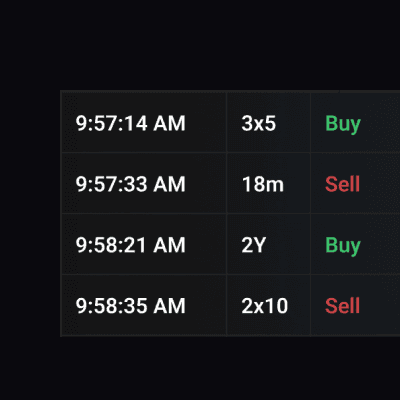Select the time in the 18m Sell row
This screenshot has height=400, width=400.
click(144, 183)
